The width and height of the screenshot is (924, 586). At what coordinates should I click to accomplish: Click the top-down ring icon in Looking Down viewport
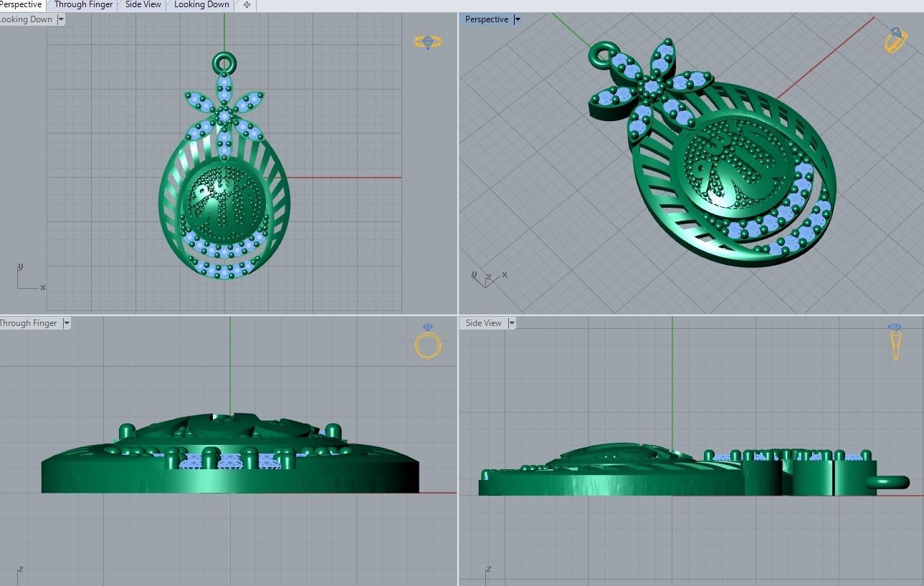[428, 42]
